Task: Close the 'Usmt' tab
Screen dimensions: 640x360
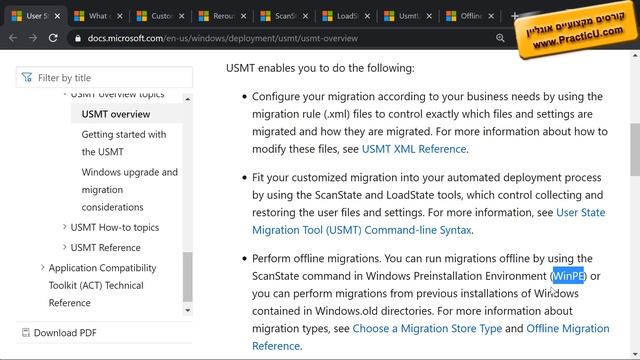Action: coord(429,16)
